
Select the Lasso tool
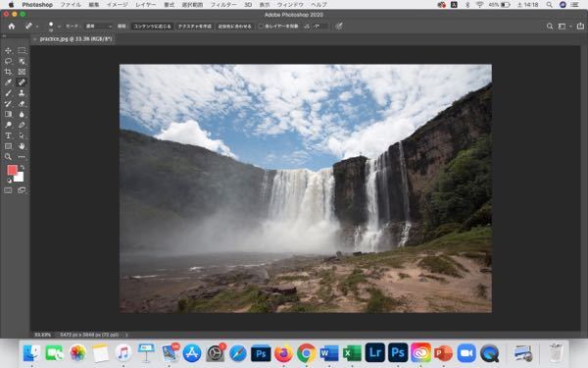[x=8, y=61]
